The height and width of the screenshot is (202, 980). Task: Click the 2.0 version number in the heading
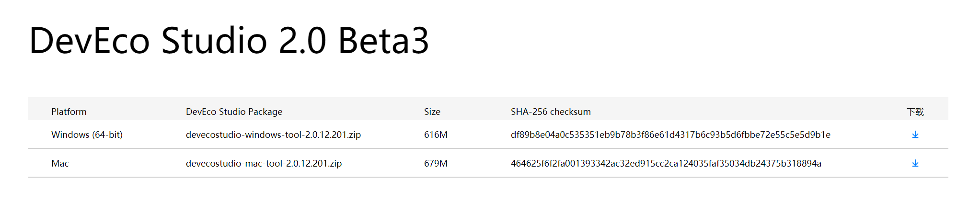302,41
